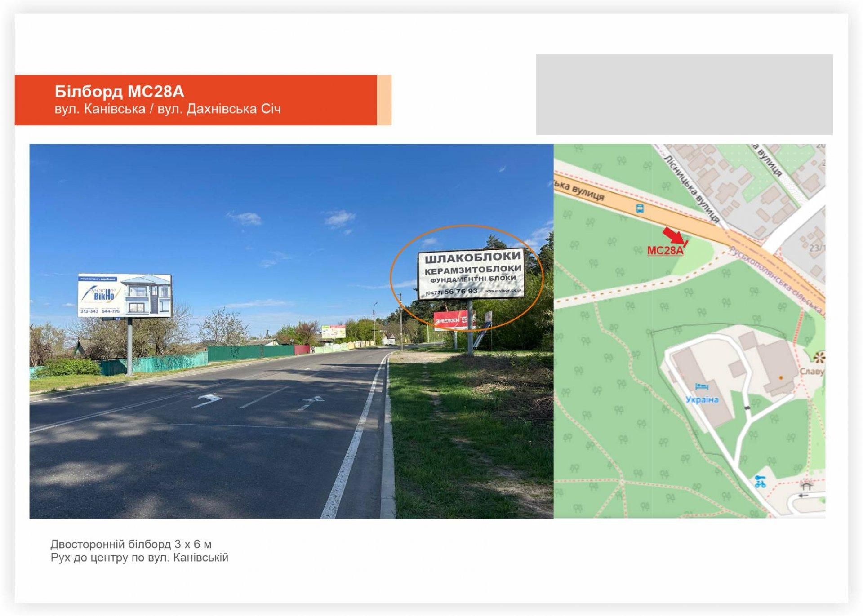The width and height of the screenshot is (863, 616).
Task: Click the Сучасне Вікно billboard on the left
Action: point(125,295)
